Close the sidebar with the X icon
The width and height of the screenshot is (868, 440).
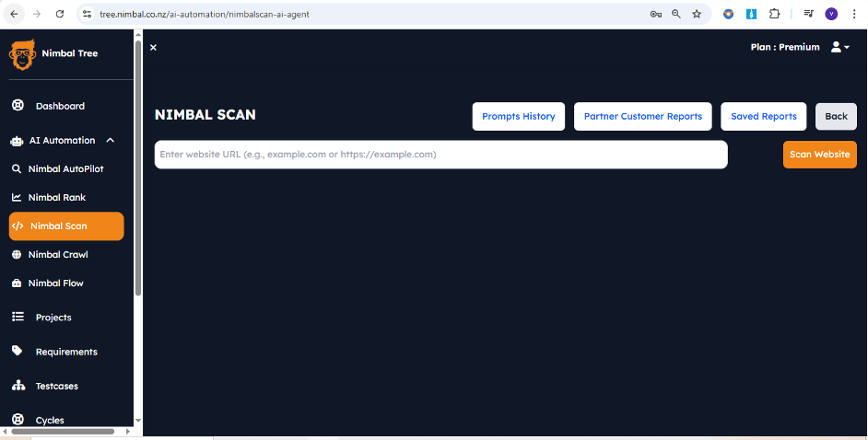(x=153, y=47)
